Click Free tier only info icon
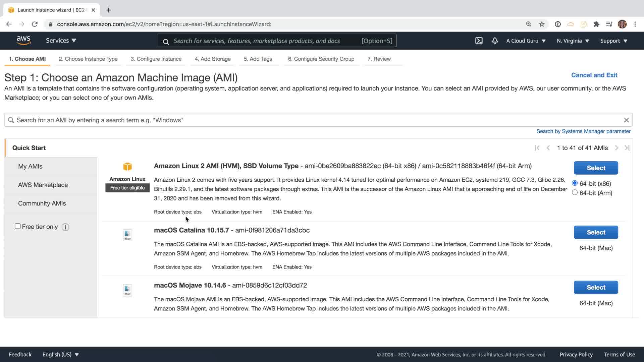644x362 pixels. coord(65,227)
